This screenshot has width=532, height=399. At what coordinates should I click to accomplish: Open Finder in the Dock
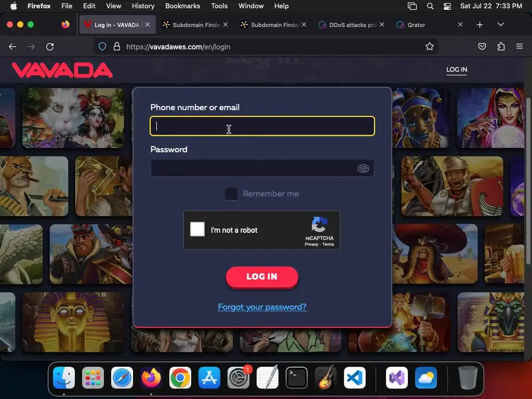coord(64,378)
